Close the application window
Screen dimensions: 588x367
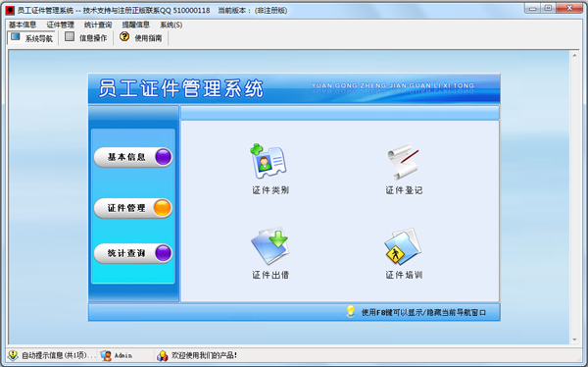pos(569,8)
